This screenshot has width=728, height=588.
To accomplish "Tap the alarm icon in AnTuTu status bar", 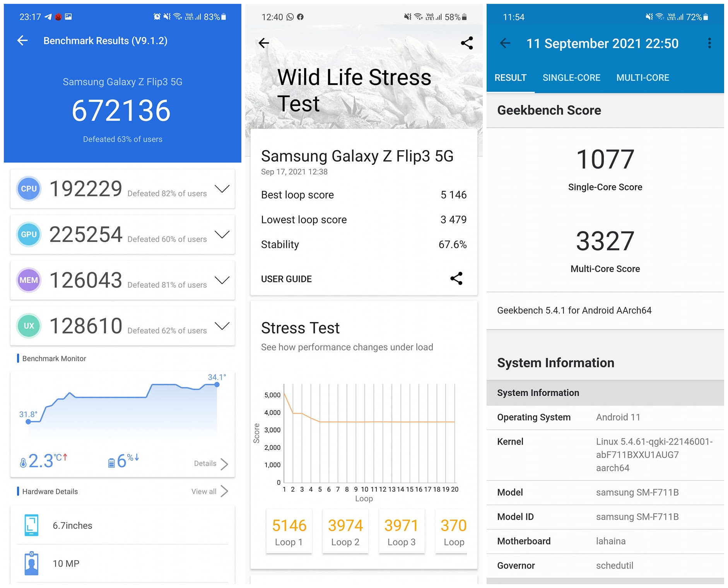I will click(157, 17).
